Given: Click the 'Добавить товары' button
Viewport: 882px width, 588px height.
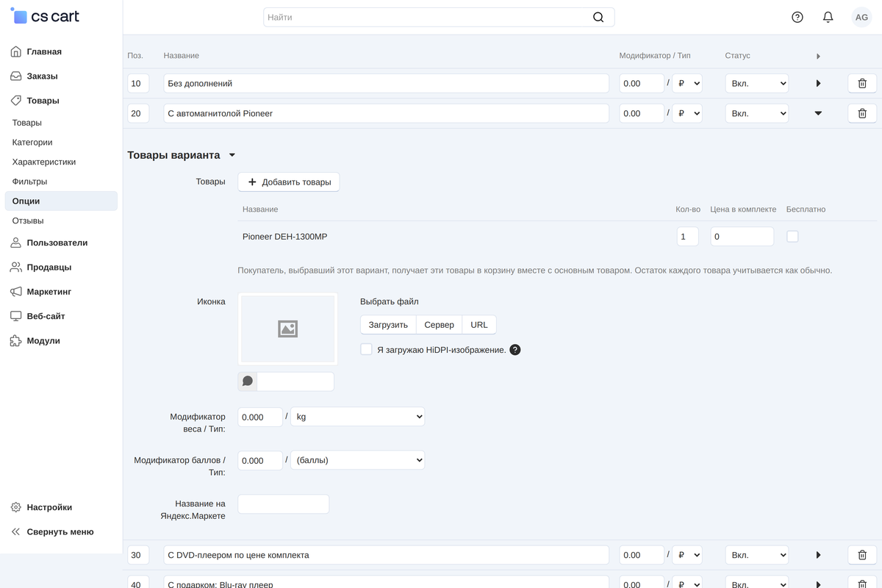Looking at the screenshot, I should [289, 182].
